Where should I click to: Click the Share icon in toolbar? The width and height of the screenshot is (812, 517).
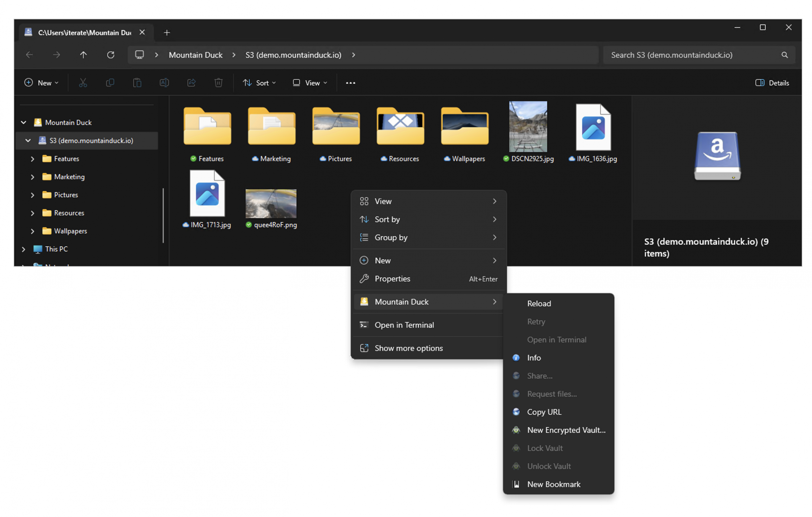click(192, 83)
